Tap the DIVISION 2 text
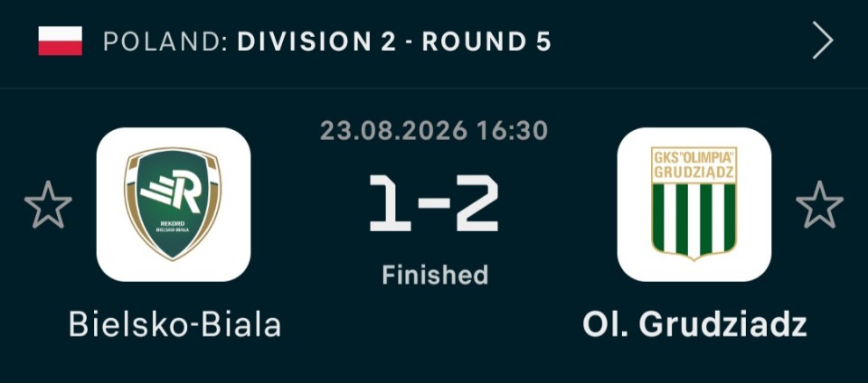The height and width of the screenshot is (383, 868). (317, 42)
